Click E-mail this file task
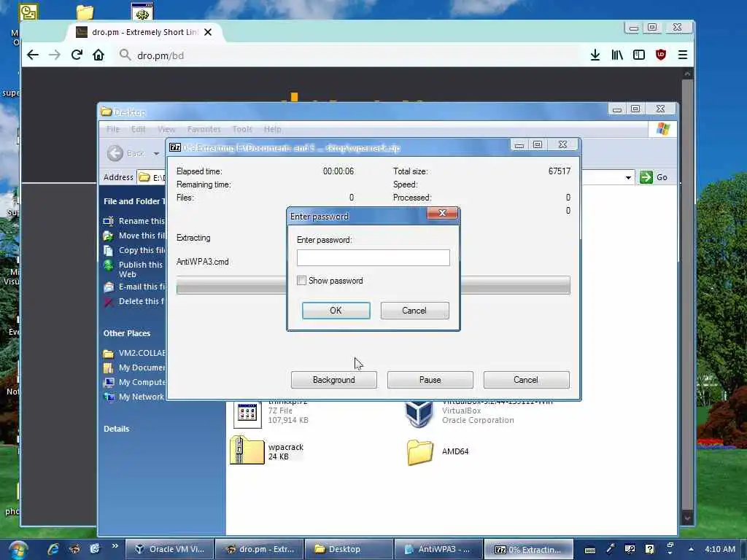The image size is (747, 560). [134, 287]
